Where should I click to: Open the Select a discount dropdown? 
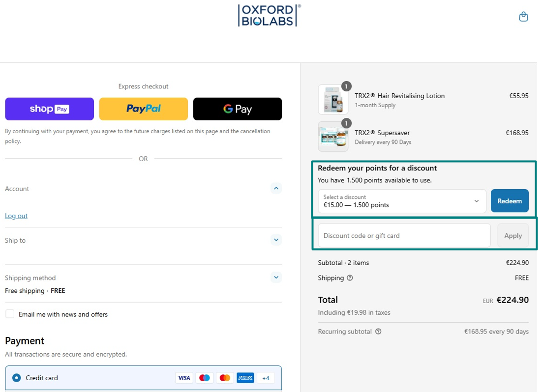coord(402,201)
